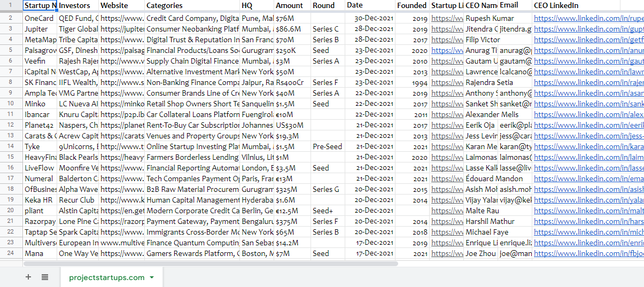Image resolution: width=644 pixels, height=287 pixels.
Task: Click the Seed+ round cell
Action: (328, 211)
